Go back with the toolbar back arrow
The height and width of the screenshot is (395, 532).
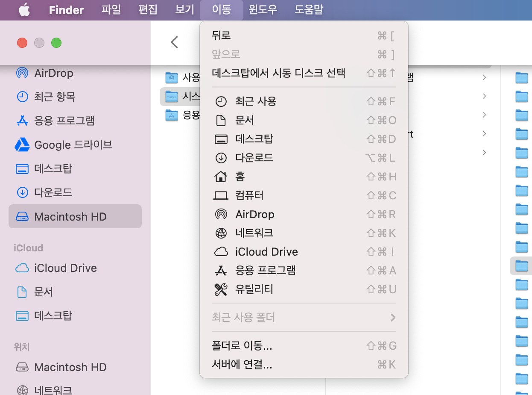click(174, 42)
